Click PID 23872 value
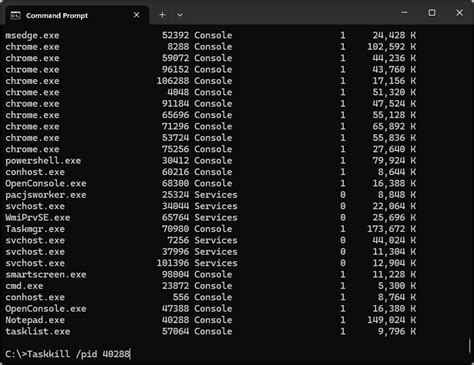Screen dimensions: 474x365 (175, 286)
